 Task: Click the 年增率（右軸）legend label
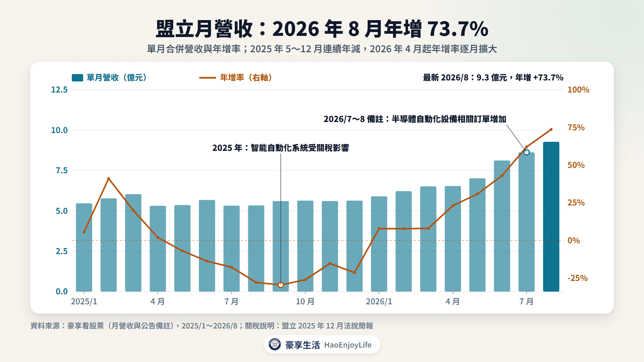tap(246, 78)
